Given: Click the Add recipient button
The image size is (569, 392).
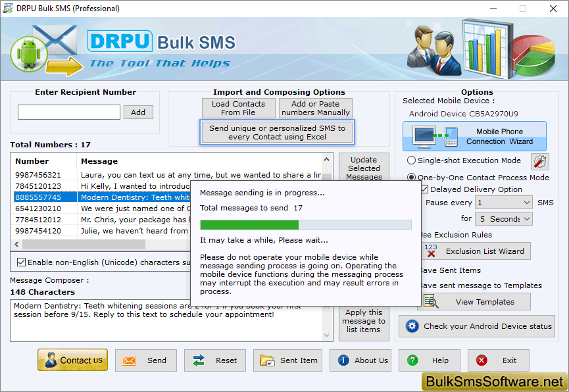Looking at the screenshot, I should point(138,112).
